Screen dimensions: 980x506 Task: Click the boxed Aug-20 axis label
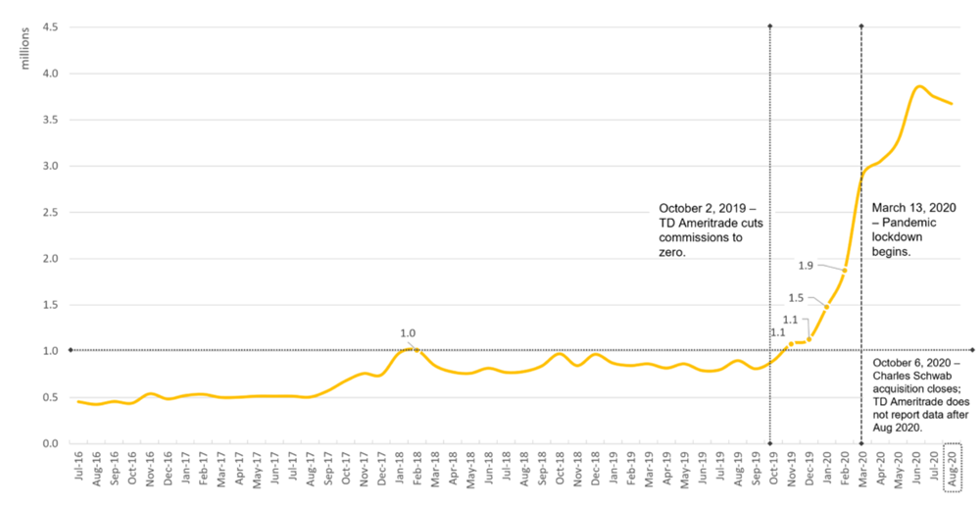click(x=950, y=466)
